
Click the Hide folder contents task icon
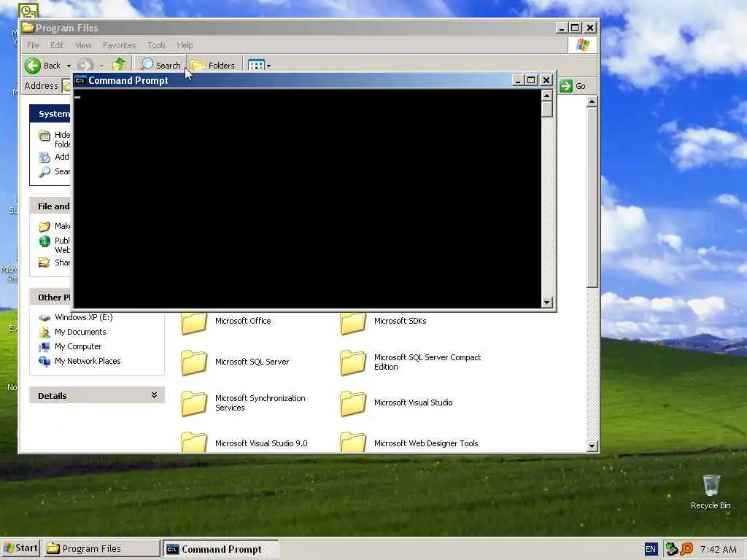point(44,136)
